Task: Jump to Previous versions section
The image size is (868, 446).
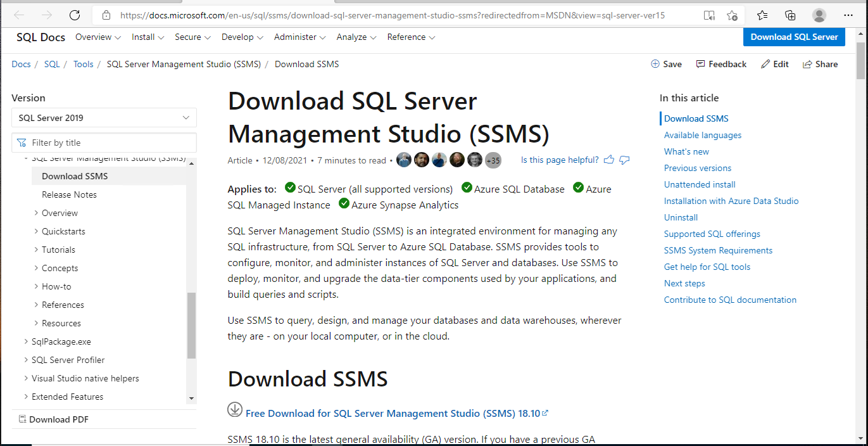Action: [698, 168]
